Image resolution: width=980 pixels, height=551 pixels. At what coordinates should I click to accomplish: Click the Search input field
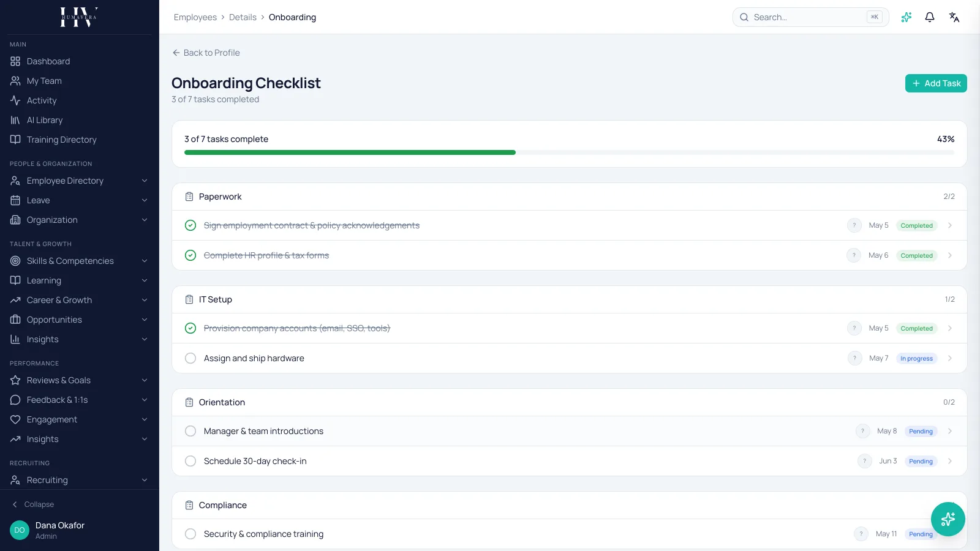(x=810, y=17)
